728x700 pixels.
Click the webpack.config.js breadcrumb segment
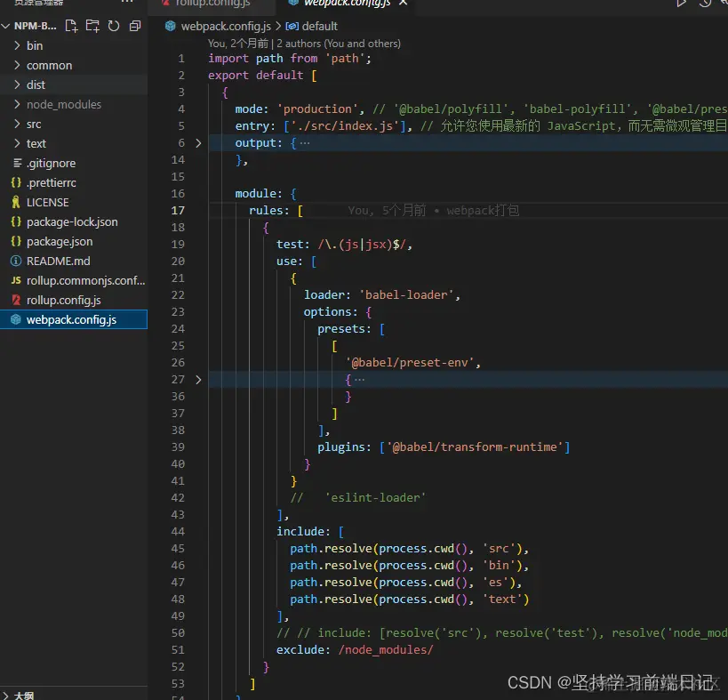[x=226, y=27]
